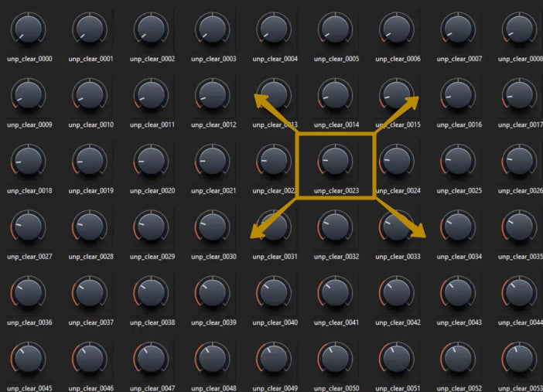This screenshot has width=543, height=392.
Task: Choose the unp_clear_0016 knob icon
Action: pyautogui.click(x=459, y=95)
